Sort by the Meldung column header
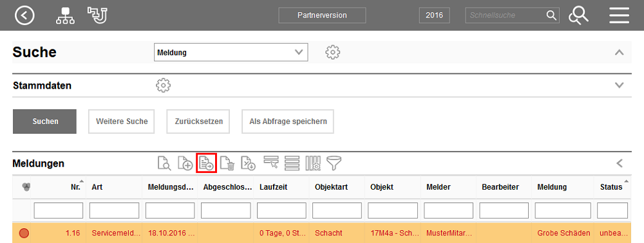 click(x=552, y=187)
